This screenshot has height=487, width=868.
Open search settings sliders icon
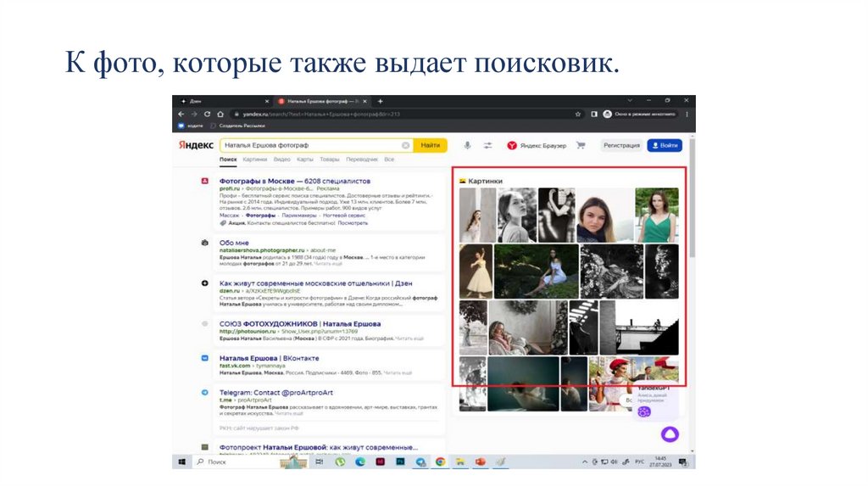(x=487, y=145)
